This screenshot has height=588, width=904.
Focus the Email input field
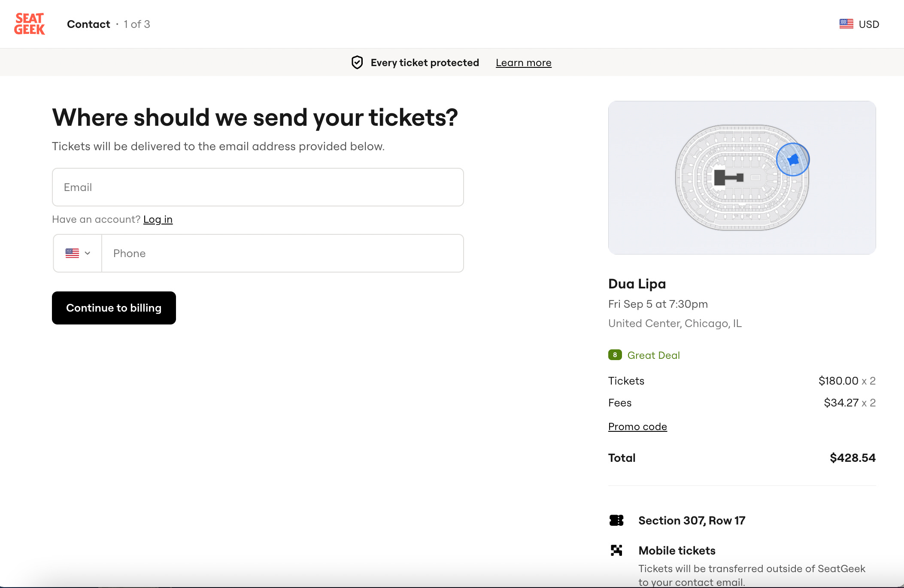258,187
